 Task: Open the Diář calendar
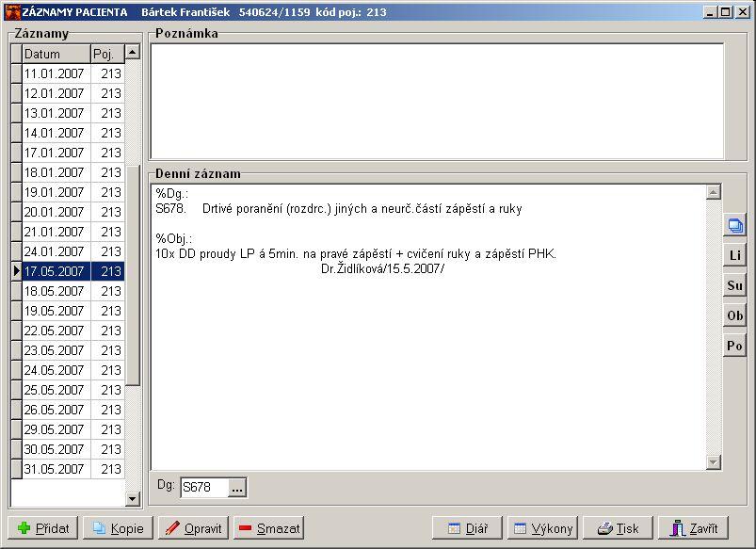[x=467, y=528]
